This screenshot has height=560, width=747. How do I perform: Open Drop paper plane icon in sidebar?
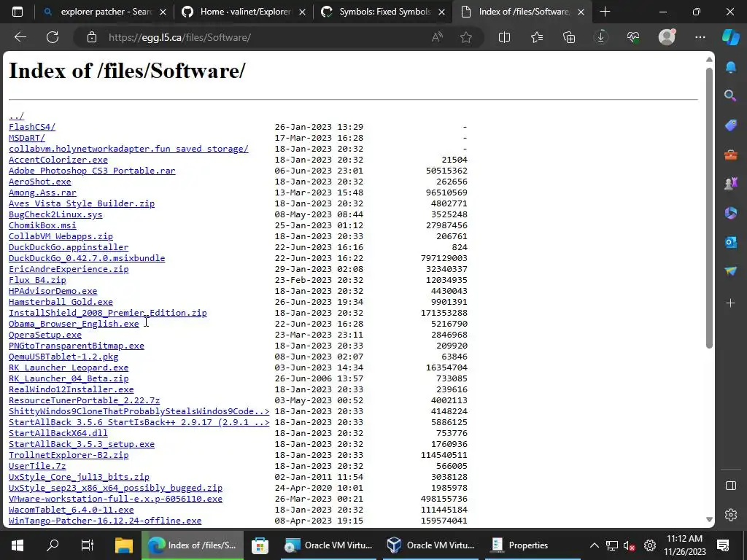tap(730, 271)
